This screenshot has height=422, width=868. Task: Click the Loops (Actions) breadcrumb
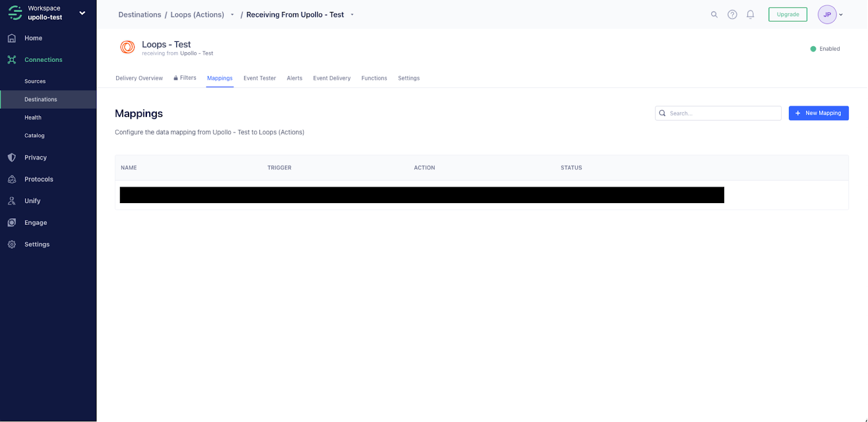(x=197, y=15)
